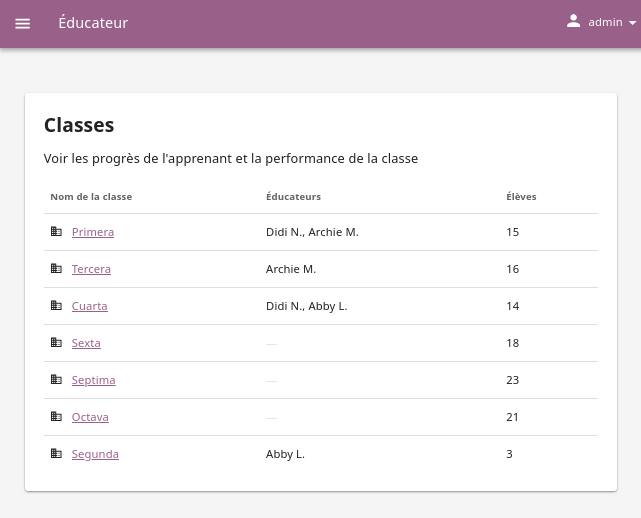This screenshot has height=518, width=641.
Task: Open the Octava class link
Action: [x=90, y=417]
